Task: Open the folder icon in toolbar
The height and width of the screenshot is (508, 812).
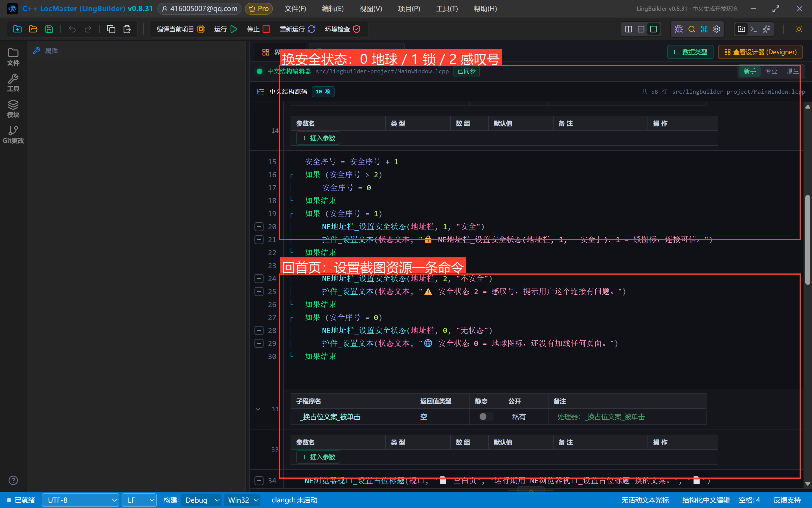Action: 33,29
